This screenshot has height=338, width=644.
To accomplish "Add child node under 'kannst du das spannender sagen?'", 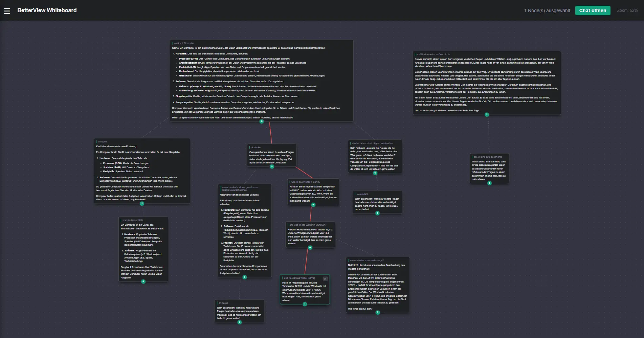I will (378, 312).
